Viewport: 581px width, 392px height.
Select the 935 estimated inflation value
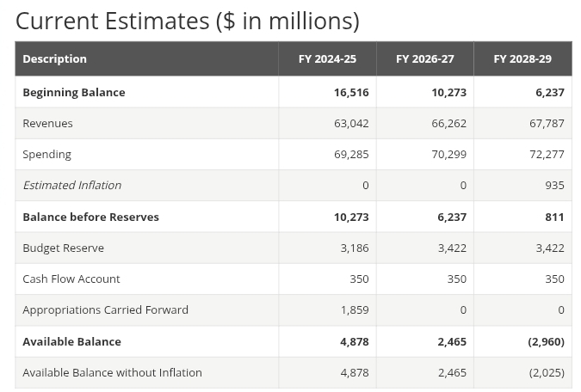pyautogui.click(x=554, y=186)
